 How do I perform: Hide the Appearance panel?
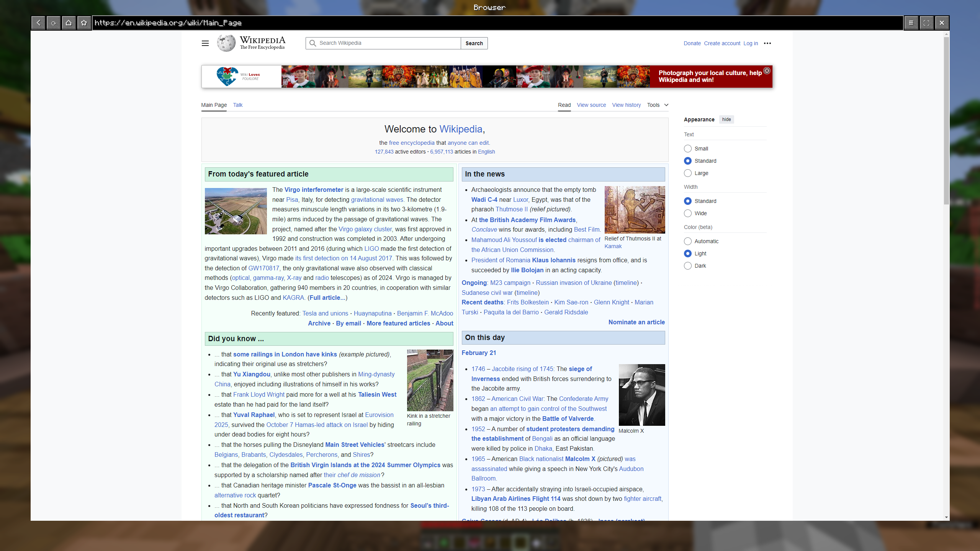point(726,119)
